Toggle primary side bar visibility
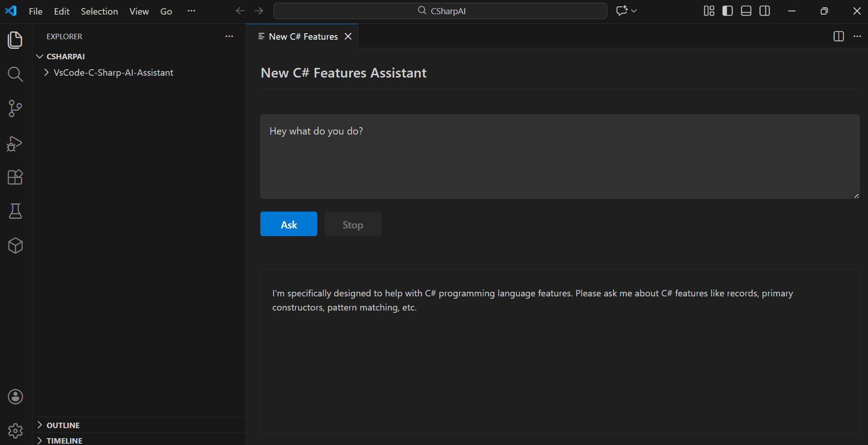Screen dimensions: 868x445 coord(728,11)
